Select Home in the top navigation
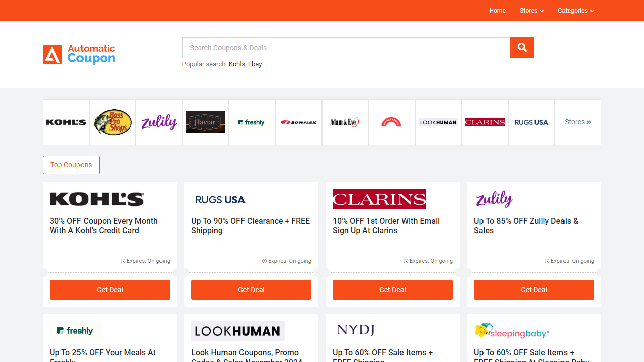Screen dimensions: 644x362 497,11
